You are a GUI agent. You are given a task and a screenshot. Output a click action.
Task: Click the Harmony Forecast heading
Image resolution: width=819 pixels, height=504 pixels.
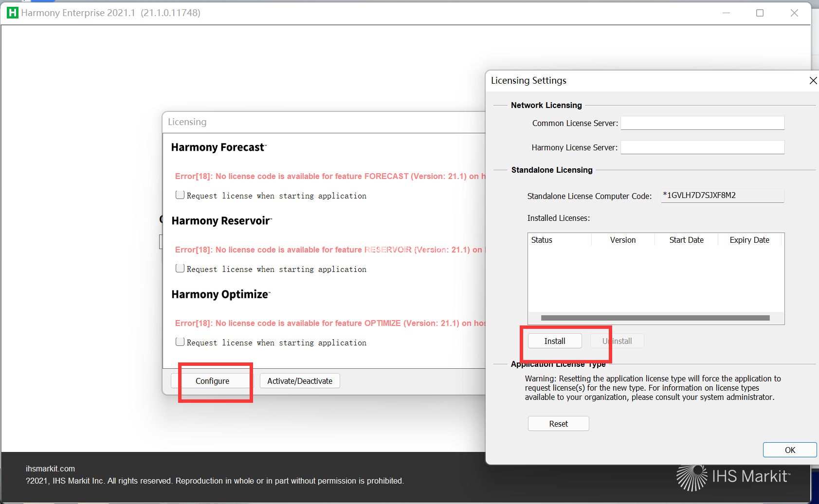[x=218, y=147]
